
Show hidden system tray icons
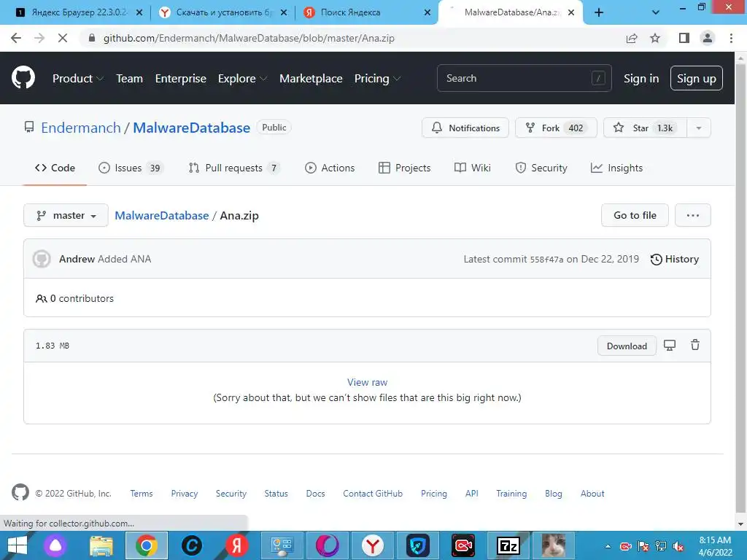(608, 546)
